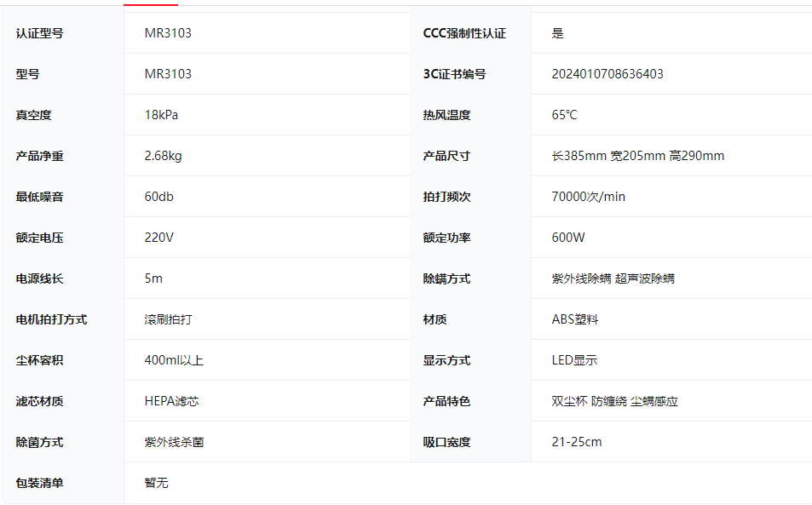Click the 双尘杯 防缠绕 尘螨感应 text
The width and height of the screenshot is (812, 505).
[x=614, y=401]
